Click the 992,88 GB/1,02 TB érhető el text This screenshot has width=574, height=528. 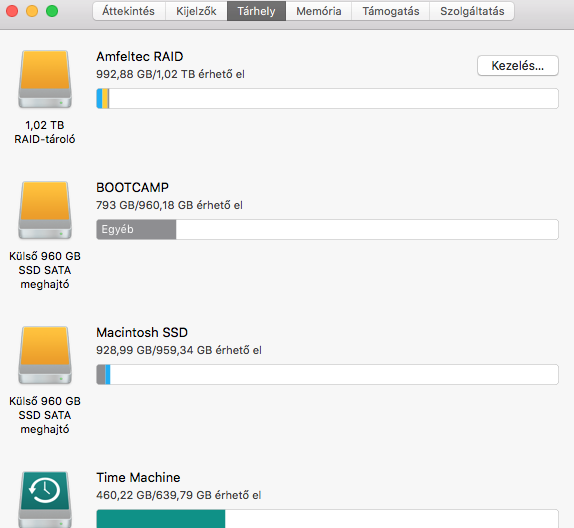click(x=170, y=74)
